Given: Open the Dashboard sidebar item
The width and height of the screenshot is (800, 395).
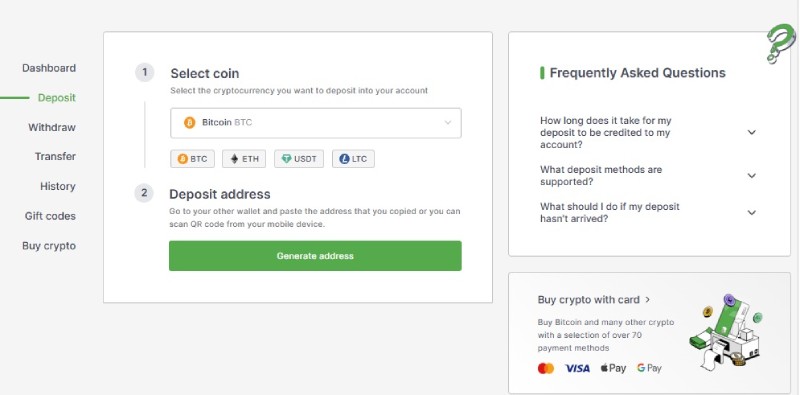Looking at the screenshot, I should (x=49, y=68).
